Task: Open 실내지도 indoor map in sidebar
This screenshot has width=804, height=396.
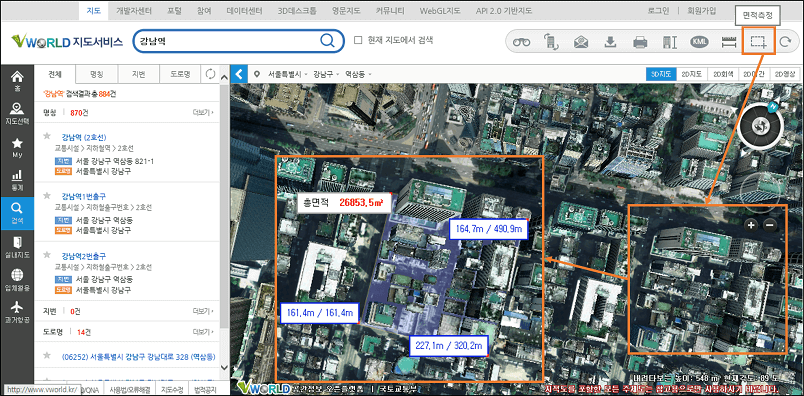Action: (x=17, y=246)
